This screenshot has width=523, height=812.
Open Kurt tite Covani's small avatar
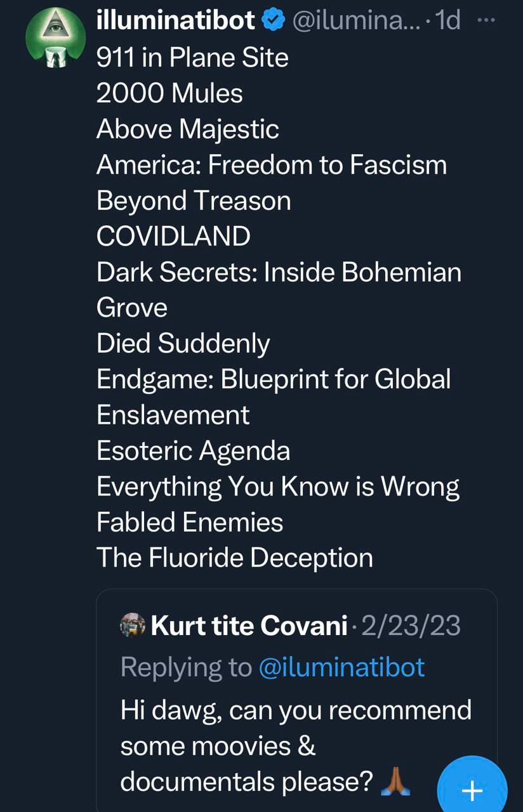pos(133,627)
